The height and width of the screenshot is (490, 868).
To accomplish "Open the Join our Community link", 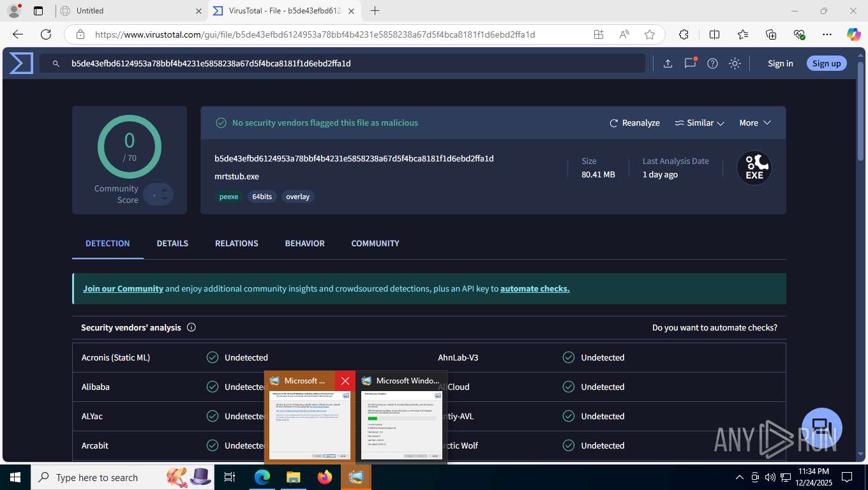I will [x=123, y=288].
